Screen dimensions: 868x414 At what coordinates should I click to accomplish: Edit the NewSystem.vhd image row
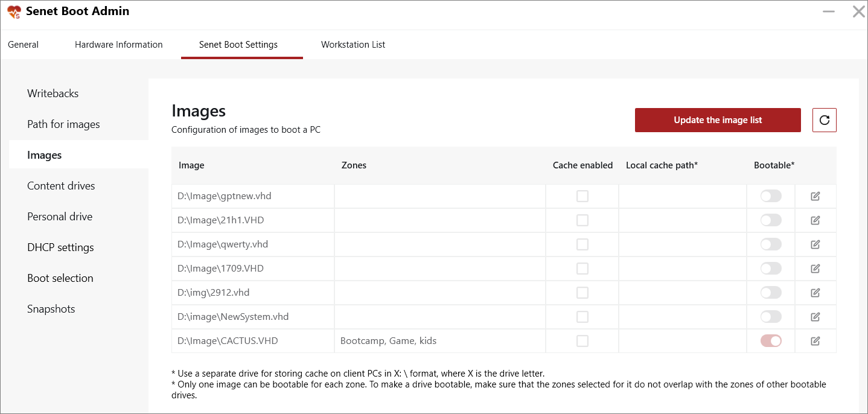click(815, 317)
